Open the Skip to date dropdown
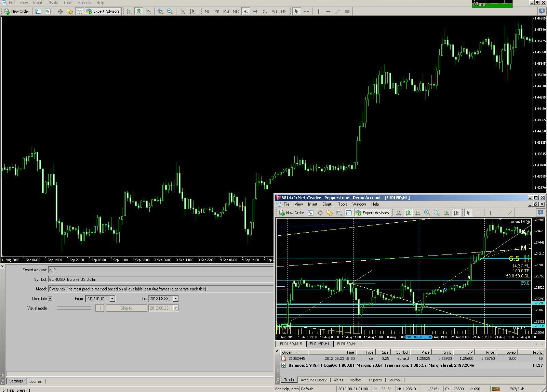Screen dimensions: 547x392 (x=175, y=308)
